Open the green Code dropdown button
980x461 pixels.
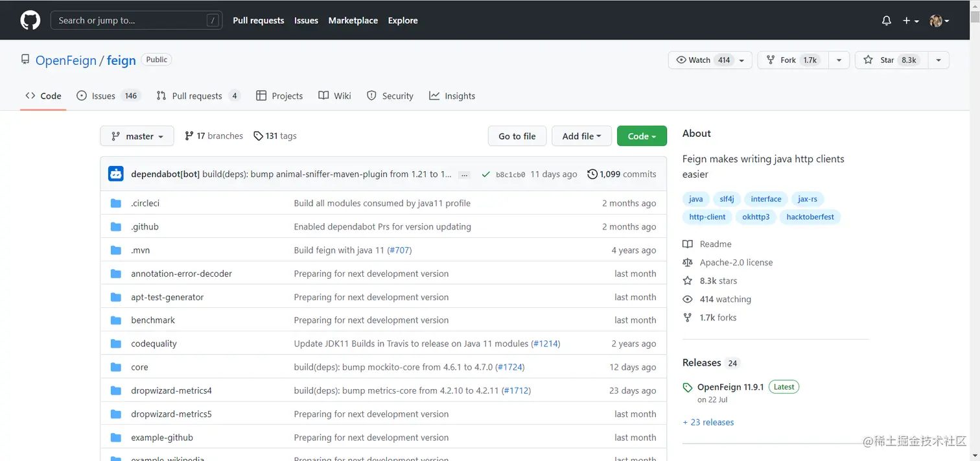coord(642,136)
